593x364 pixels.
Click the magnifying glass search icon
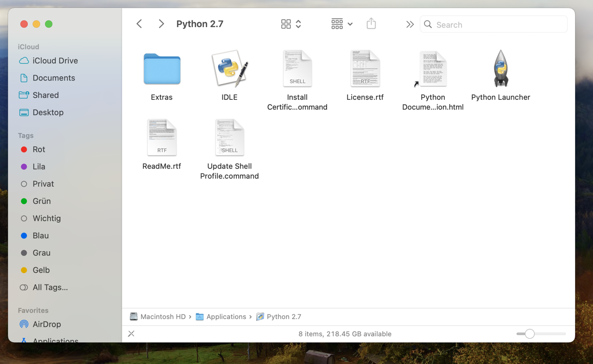click(428, 24)
